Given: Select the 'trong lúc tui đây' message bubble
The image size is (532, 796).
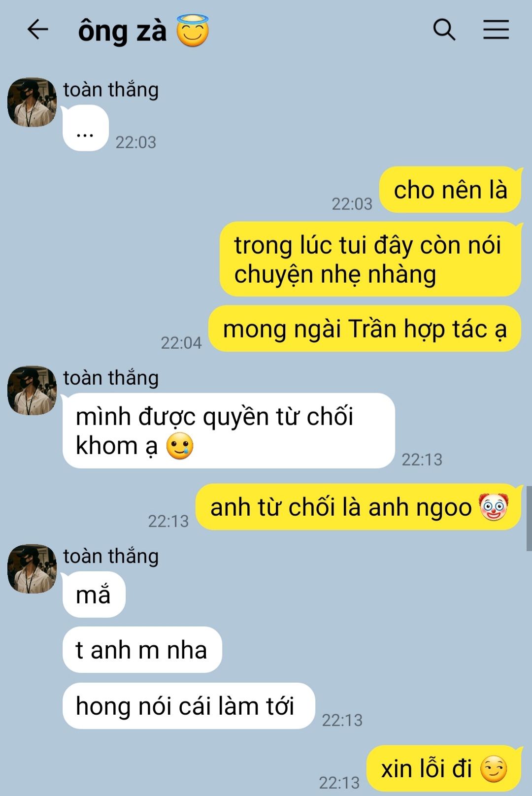Looking at the screenshot, I should click(x=371, y=259).
